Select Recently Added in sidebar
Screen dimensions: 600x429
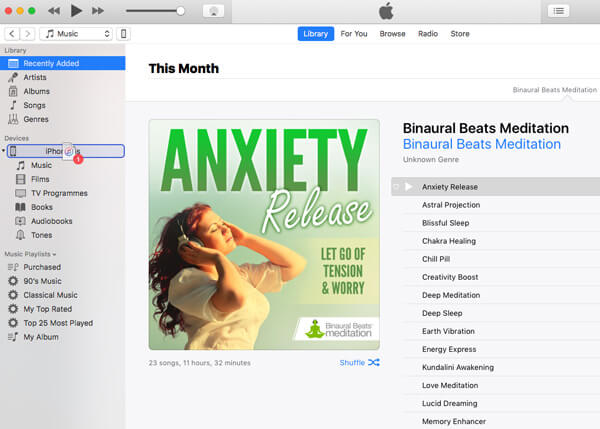[63, 63]
